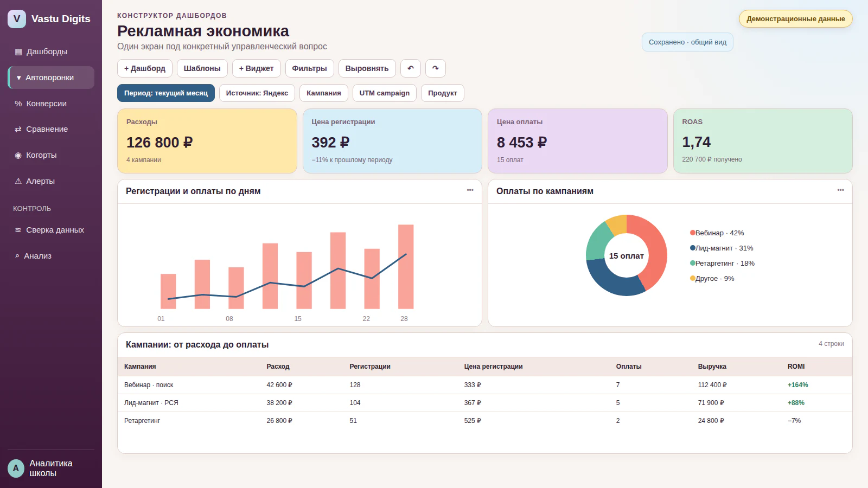Click the +164% ROMI value
Viewport: 868px width, 488px height.
(x=797, y=385)
